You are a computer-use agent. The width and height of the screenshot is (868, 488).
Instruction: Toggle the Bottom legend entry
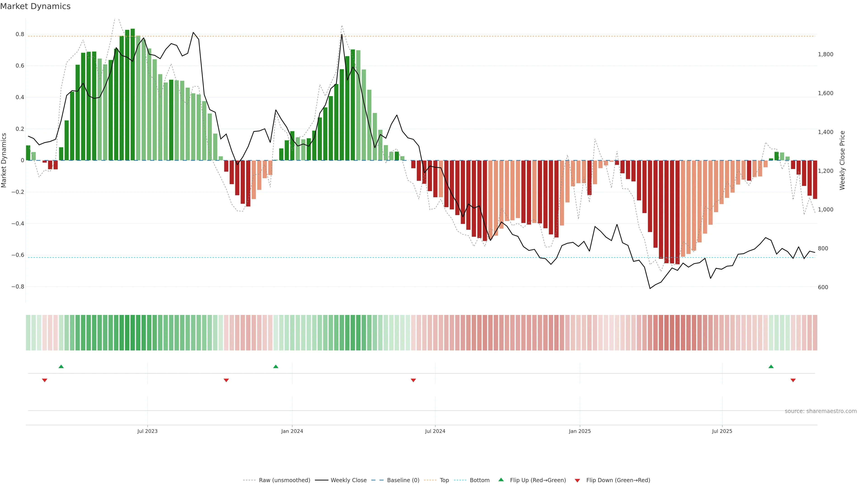coord(479,480)
